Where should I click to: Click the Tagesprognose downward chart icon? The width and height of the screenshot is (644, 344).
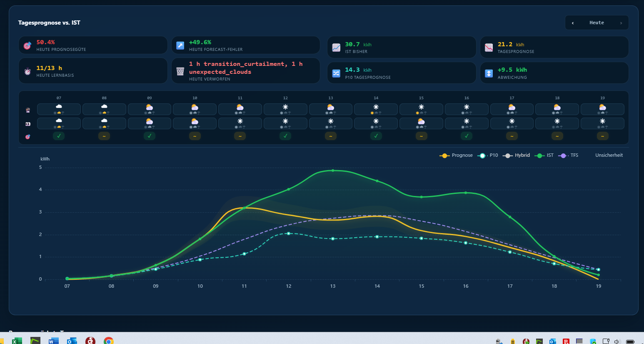click(489, 48)
